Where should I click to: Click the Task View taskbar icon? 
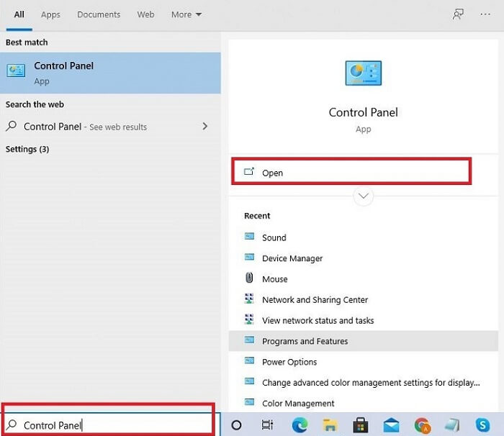pos(267,424)
